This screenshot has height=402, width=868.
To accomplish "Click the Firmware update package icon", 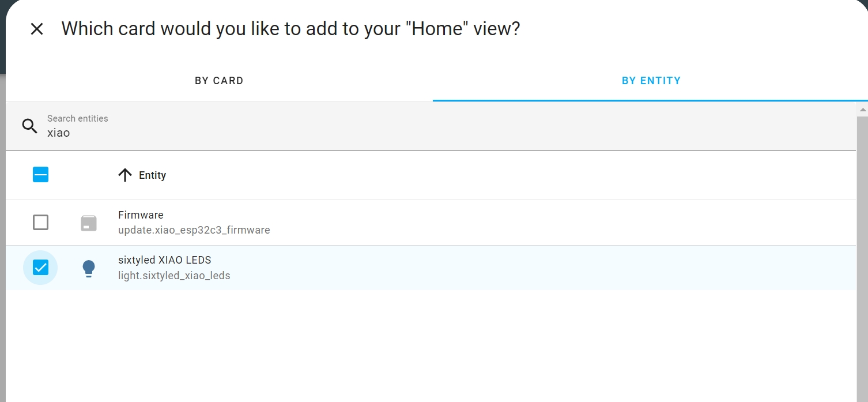I will [89, 223].
